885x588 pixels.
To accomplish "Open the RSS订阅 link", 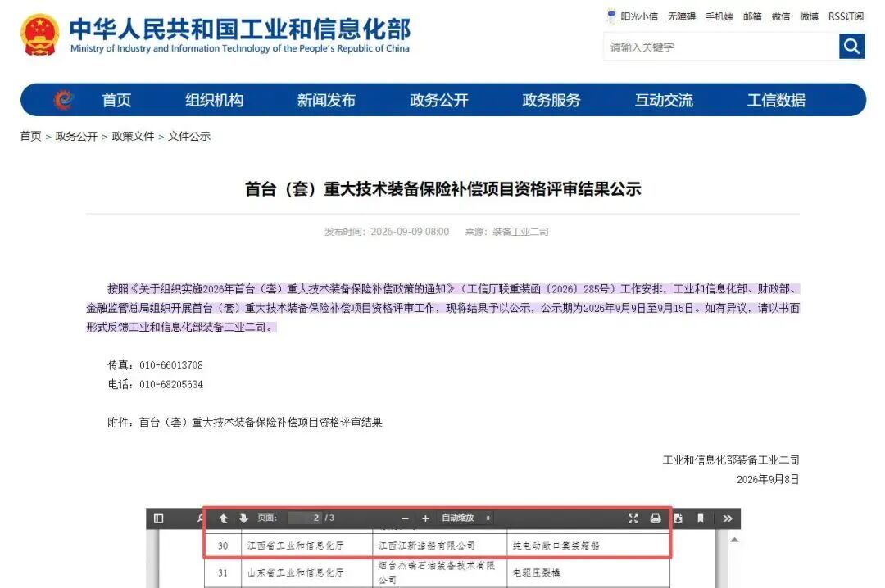I will pos(846,16).
